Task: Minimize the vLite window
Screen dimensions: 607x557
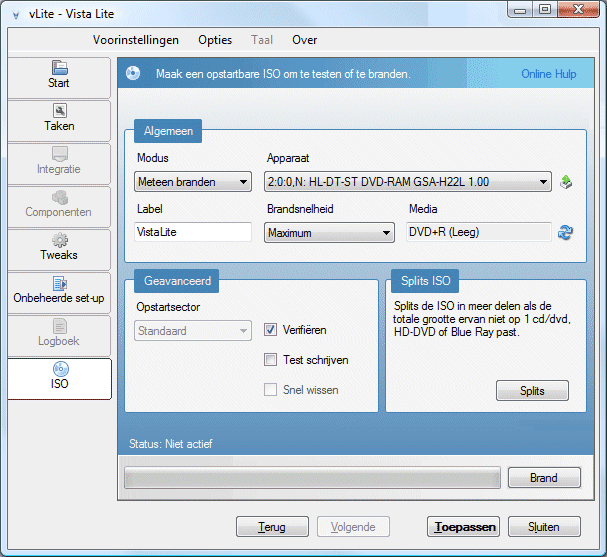Action: coord(520,9)
